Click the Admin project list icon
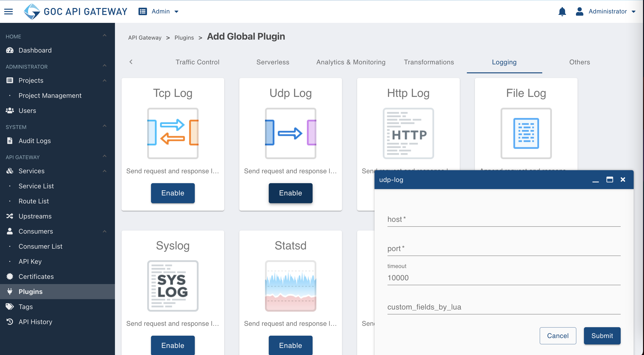 pyautogui.click(x=143, y=12)
